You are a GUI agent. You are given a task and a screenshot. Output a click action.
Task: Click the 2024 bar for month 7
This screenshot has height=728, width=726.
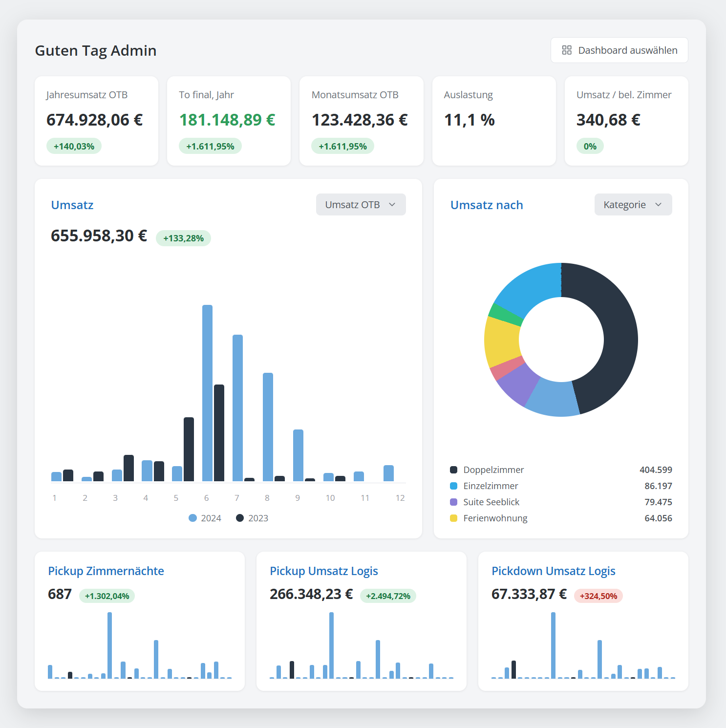coord(237,408)
